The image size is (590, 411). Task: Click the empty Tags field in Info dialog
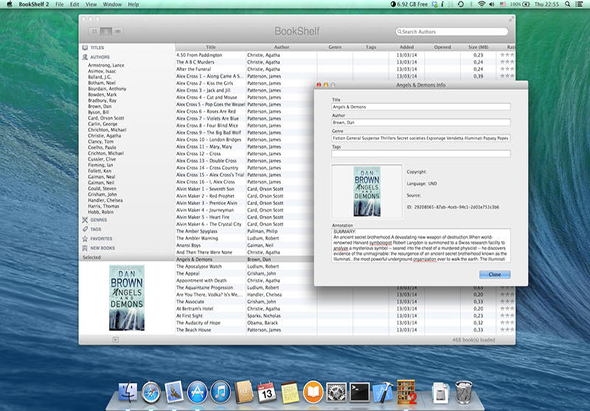pos(421,154)
